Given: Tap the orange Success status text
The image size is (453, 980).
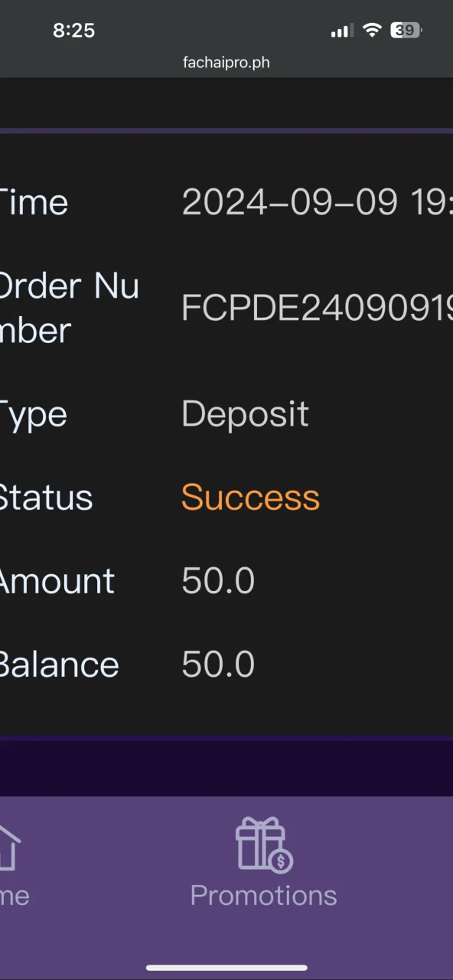Looking at the screenshot, I should (250, 498).
